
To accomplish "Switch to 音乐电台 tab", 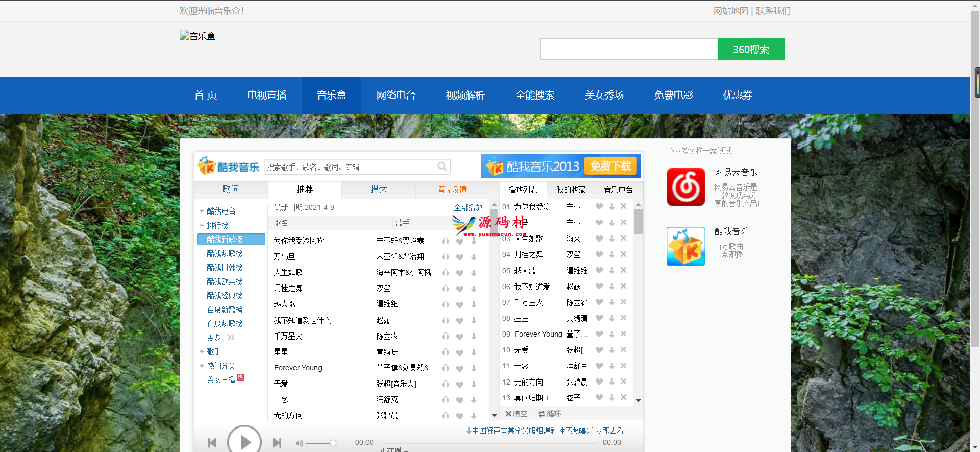I will [x=618, y=189].
